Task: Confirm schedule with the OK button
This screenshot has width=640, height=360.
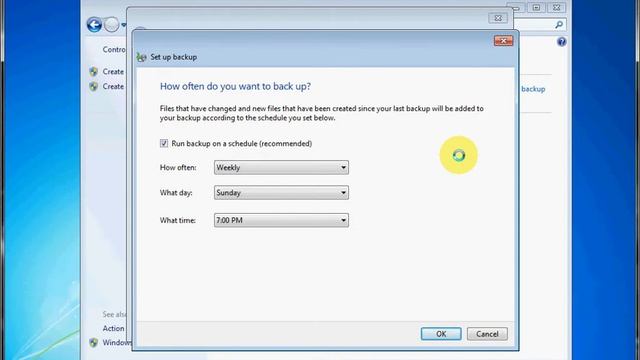Action: 441,334
